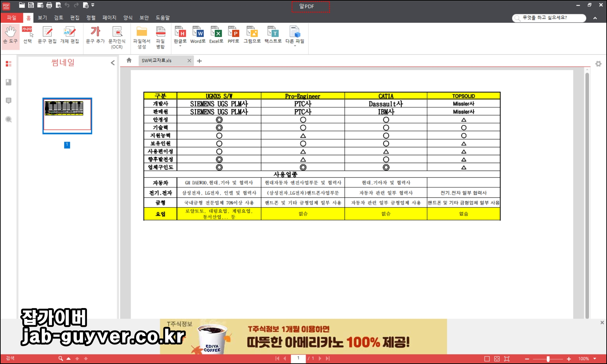Click the fit page view icon
This screenshot has width=607, height=364.
coord(497,359)
